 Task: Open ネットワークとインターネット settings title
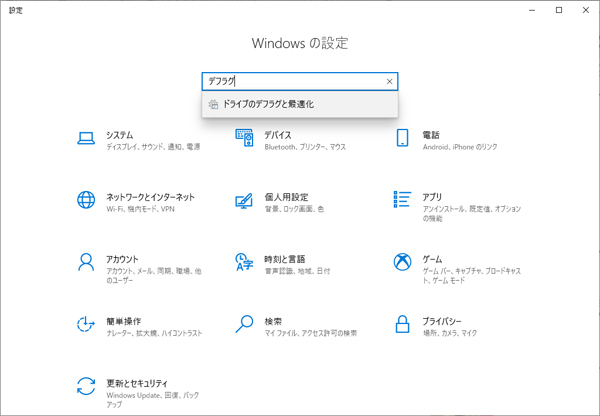(x=150, y=197)
